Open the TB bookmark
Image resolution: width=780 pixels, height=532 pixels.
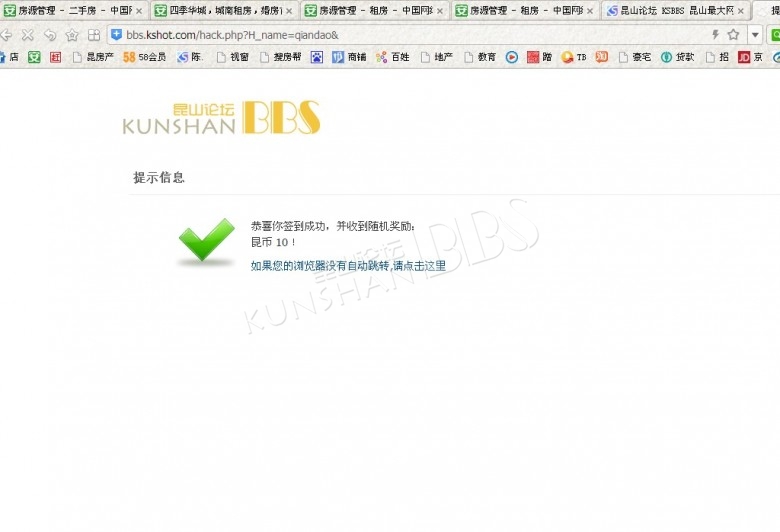click(574, 57)
